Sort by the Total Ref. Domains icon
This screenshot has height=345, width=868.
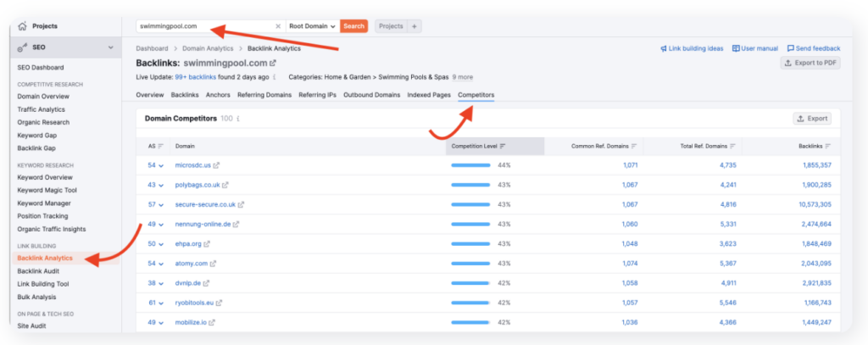[732, 146]
